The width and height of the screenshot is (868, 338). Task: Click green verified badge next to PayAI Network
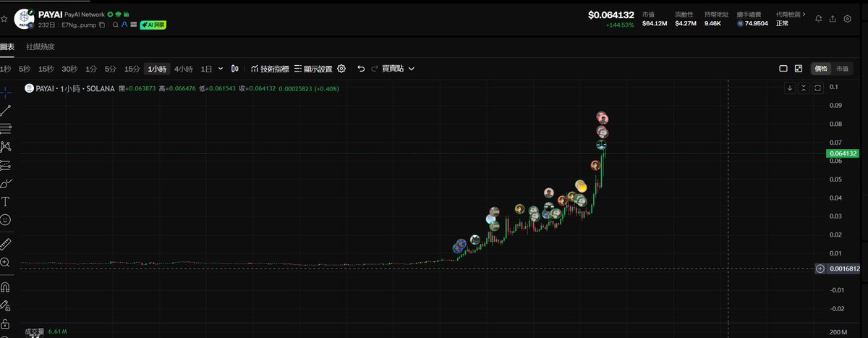[x=110, y=14]
